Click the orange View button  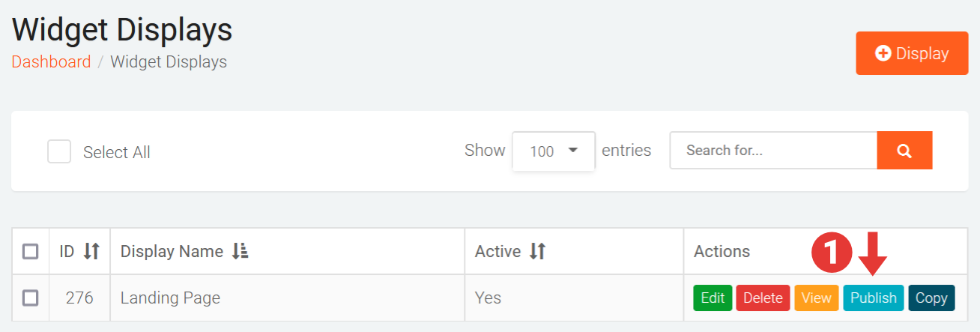816,298
